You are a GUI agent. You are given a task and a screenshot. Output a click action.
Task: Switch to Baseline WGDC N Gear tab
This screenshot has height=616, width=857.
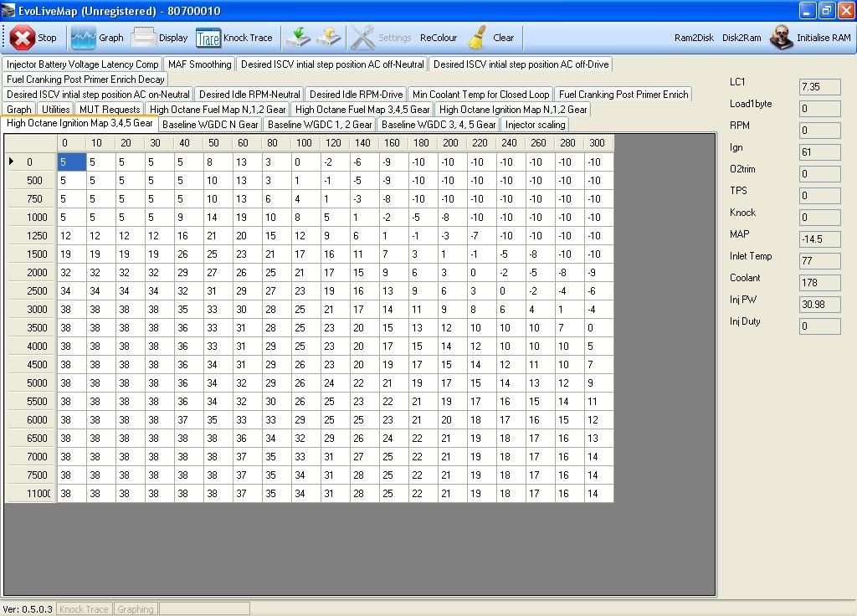[210, 125]
